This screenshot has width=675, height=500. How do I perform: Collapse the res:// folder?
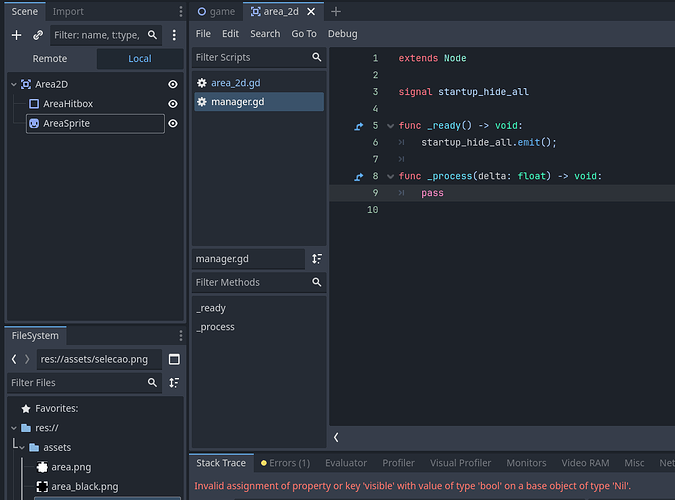pyautogui.click(x=14, y=428)
